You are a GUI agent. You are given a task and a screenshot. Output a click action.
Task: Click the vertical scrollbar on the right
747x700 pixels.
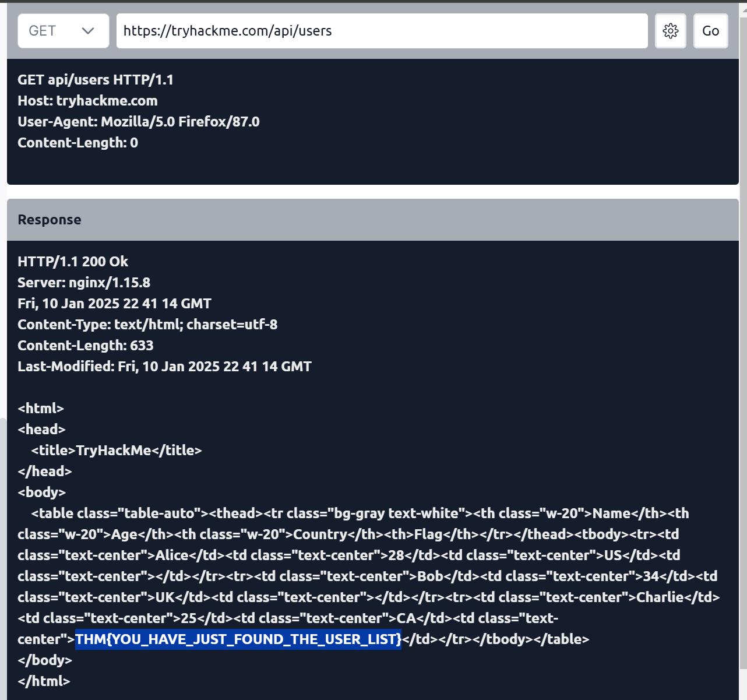tap(744, 344)
